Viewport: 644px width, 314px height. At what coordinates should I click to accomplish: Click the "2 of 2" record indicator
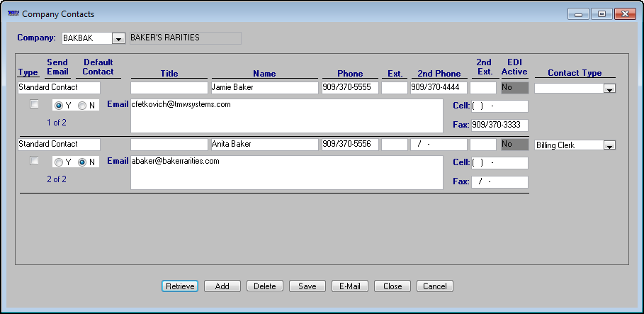[x=57, y=179]
